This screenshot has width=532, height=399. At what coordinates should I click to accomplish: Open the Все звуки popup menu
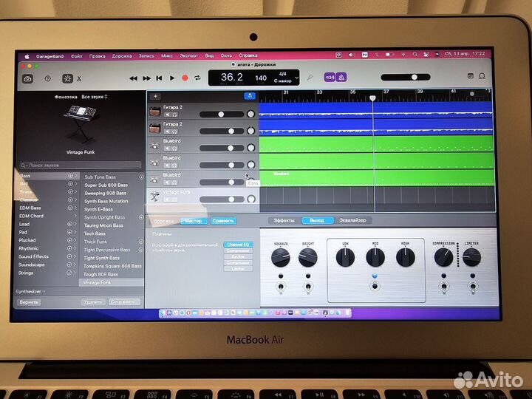(x=95, y=97)
